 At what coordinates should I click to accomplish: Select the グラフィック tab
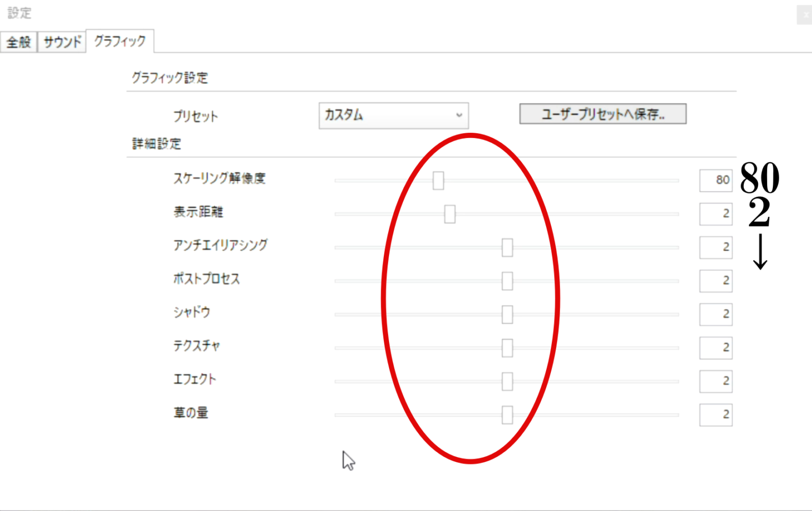coord(120,41)
